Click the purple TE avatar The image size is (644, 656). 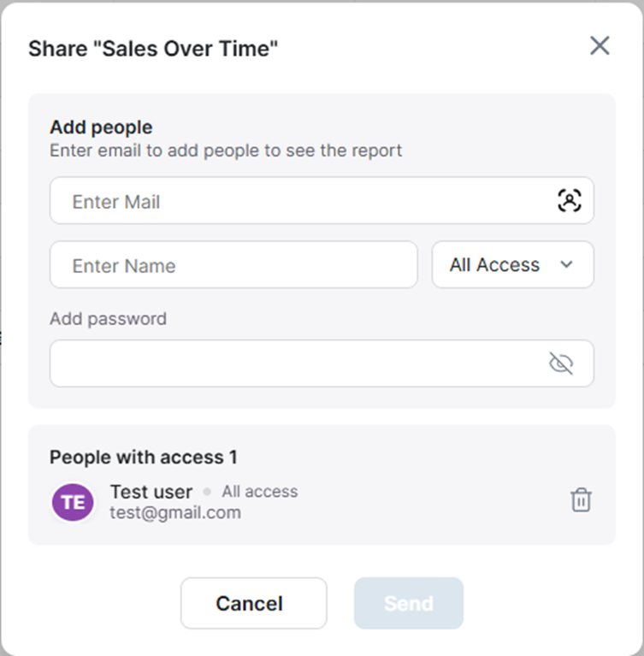[73, 502]
